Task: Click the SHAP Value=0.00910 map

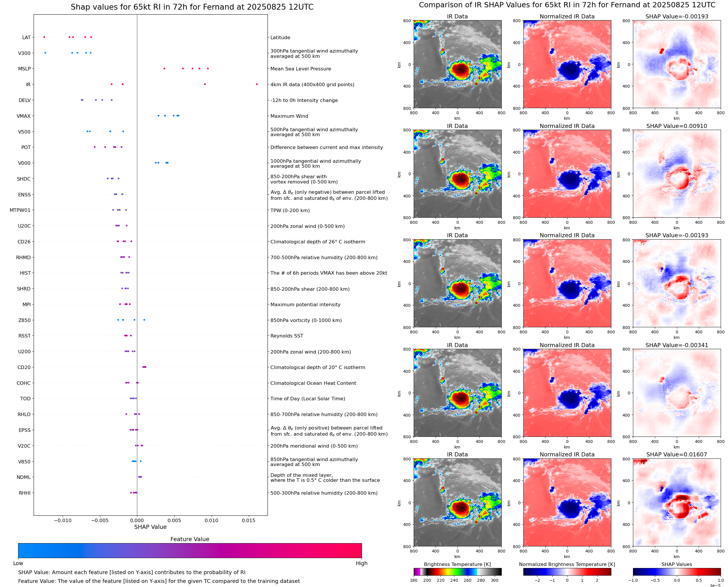Action: coord(677,174)
